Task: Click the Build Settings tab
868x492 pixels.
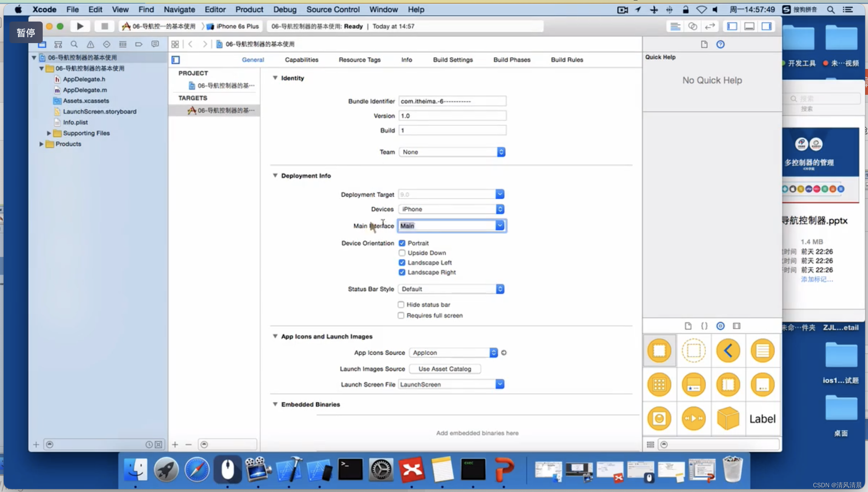Action: coord(452,60)
